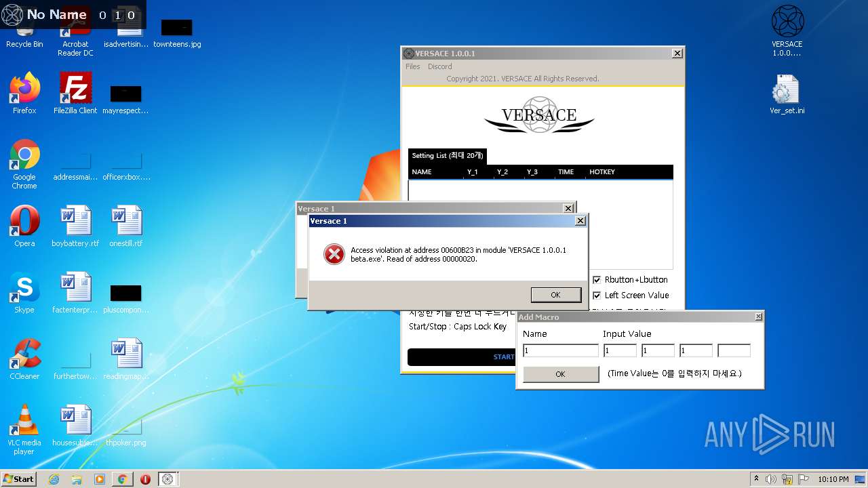Open the Recycle Bin desktop icon
The image size is (868, 488).
24,32
